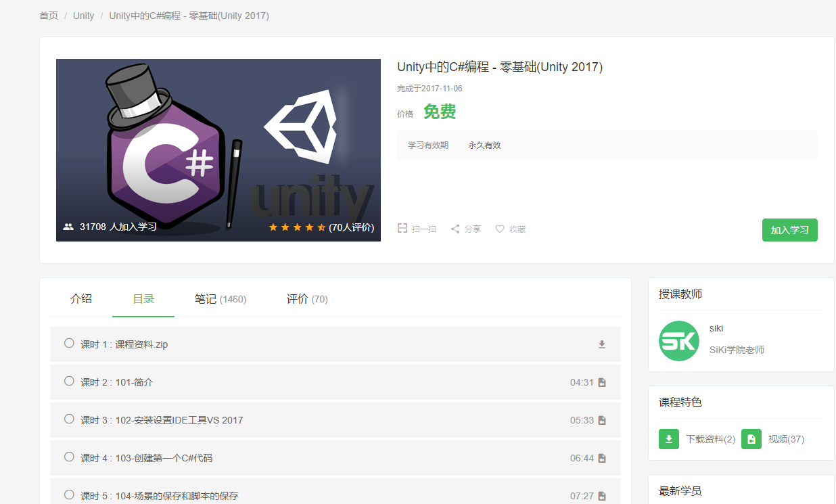Click the 课程特色 panel heading
Viewport: 836px width, 504px height.
pos(680,403)
